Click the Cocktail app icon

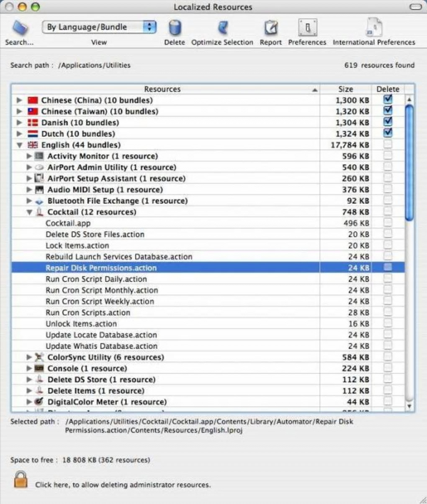point(39,212)
